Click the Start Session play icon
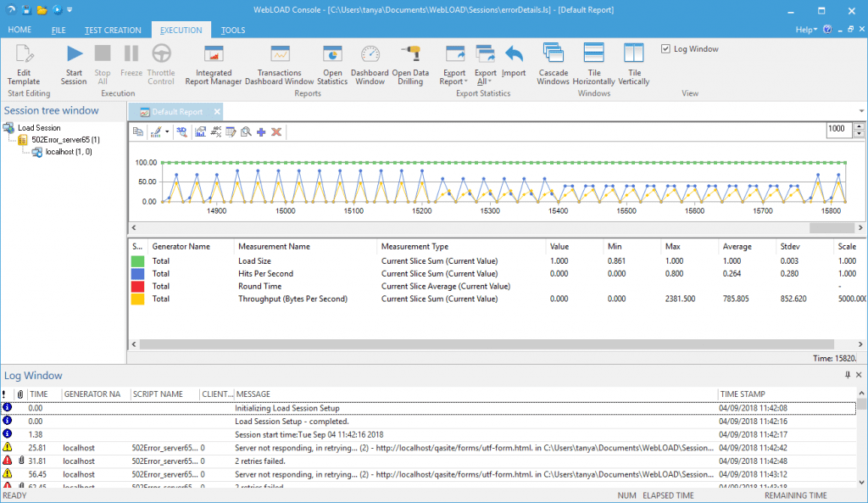The height and width of the screenshot is (503, 868). pos(75,53)
